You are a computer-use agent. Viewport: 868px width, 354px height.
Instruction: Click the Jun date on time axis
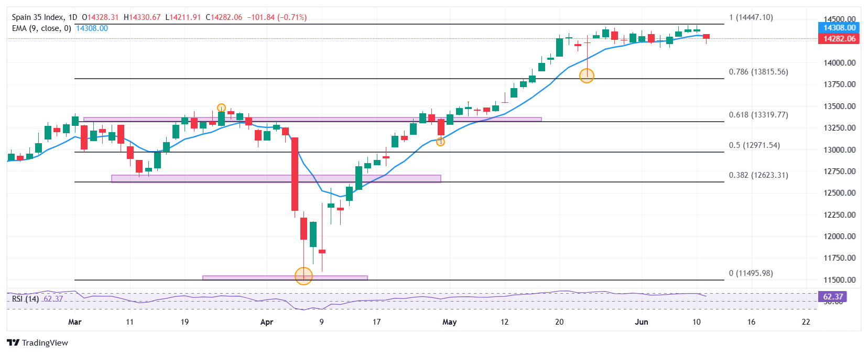click(642, 322)
